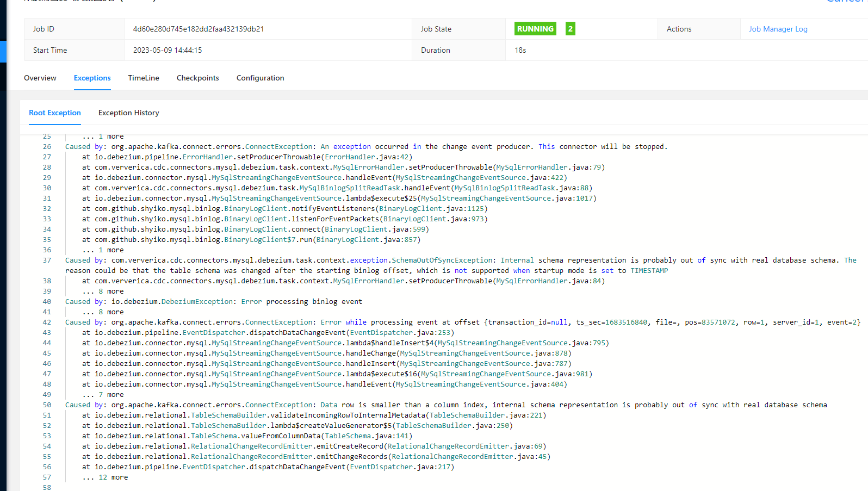Viewport: 868px width, 491px height.
Task: Click emitCreateRecord on line 54
Action: coord(350,446)
